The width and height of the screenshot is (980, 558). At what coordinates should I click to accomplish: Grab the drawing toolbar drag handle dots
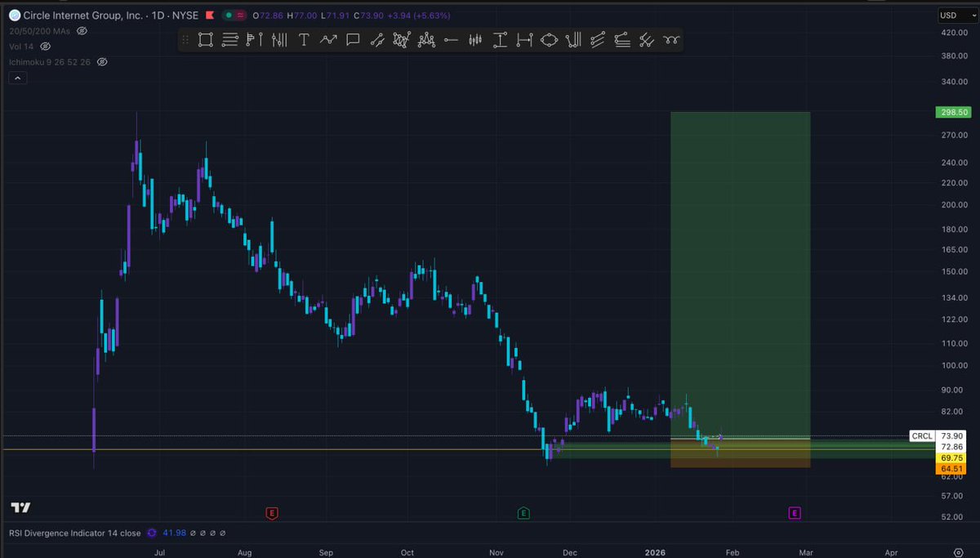coord(185,39)
